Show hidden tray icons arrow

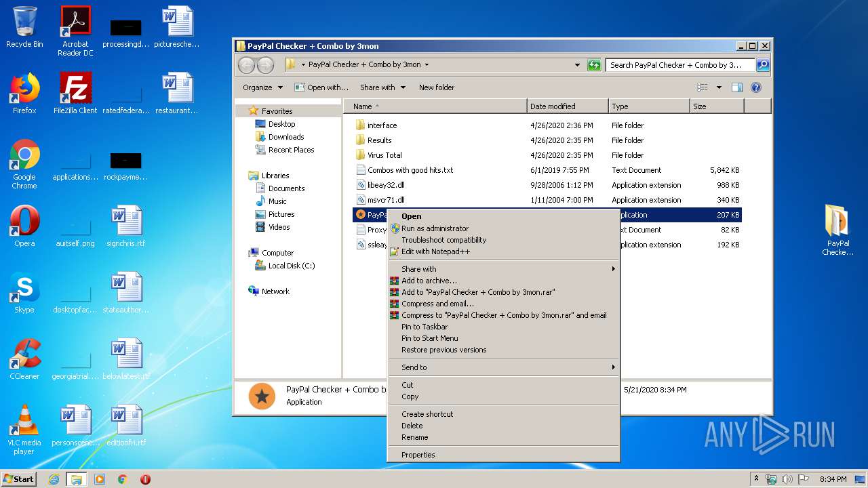(x=756, y=479)
